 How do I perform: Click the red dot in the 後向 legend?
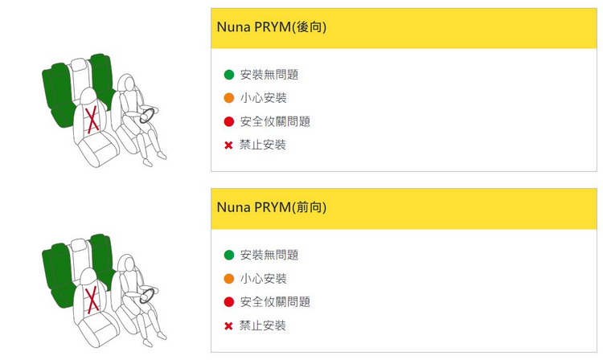[x=229, y=122]
